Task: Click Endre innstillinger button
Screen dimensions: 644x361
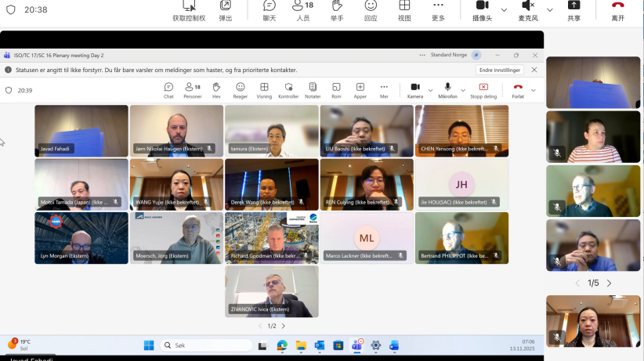Action: click(500, 70)
